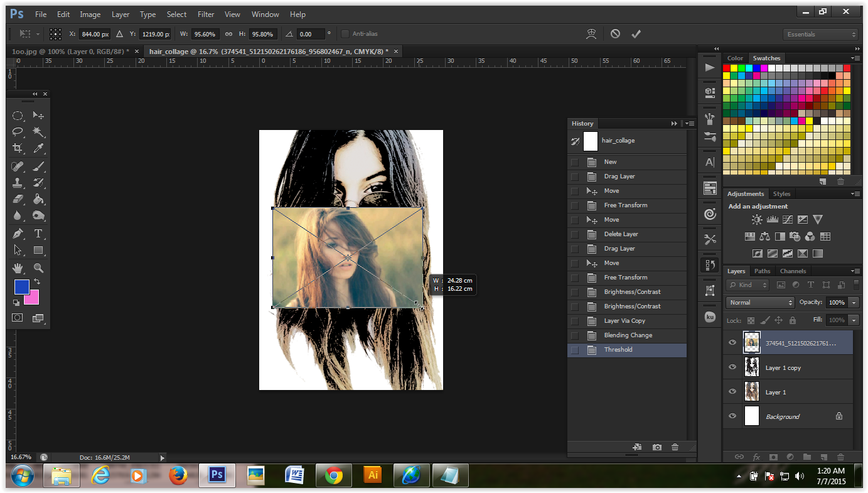
Task: Select the Zoom tool
Action: coord(37,266)
